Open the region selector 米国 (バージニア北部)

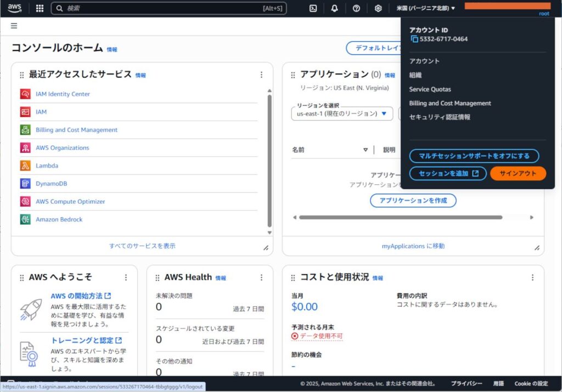click(x=425, y=8)
